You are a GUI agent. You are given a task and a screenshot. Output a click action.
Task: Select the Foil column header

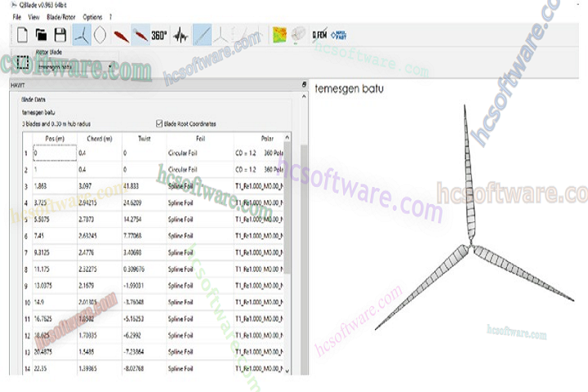click(x=200, y=138)
